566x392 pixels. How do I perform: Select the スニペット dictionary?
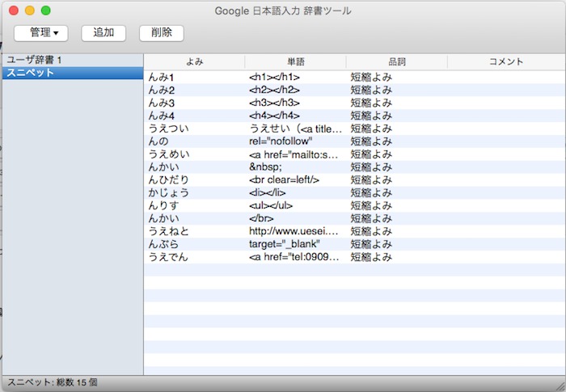coord(73,73)
